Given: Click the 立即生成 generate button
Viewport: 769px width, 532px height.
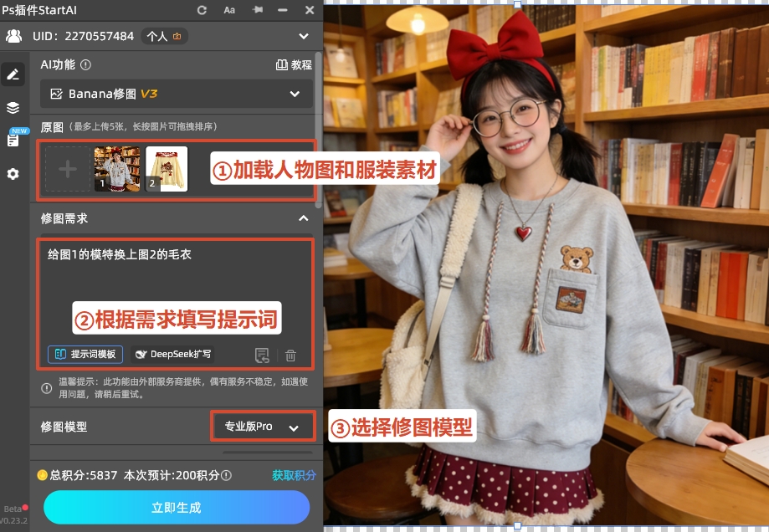Looking at the screenshot, I should (x=176, y=507).
